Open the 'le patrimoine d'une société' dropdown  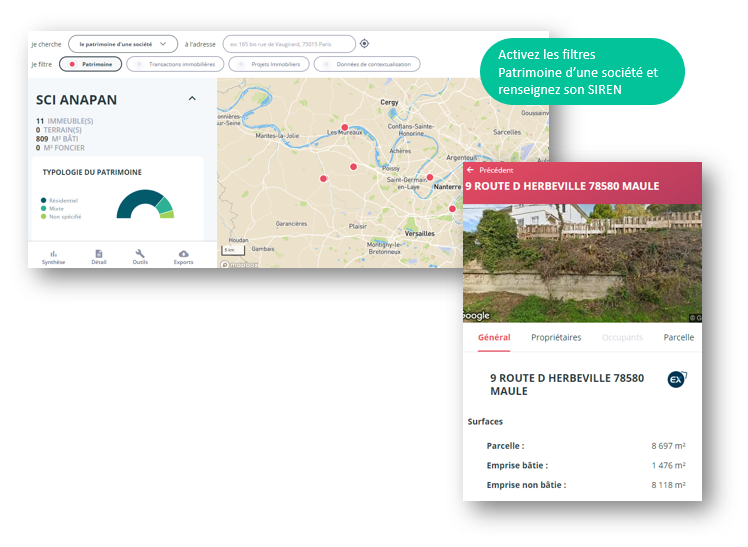123,44
